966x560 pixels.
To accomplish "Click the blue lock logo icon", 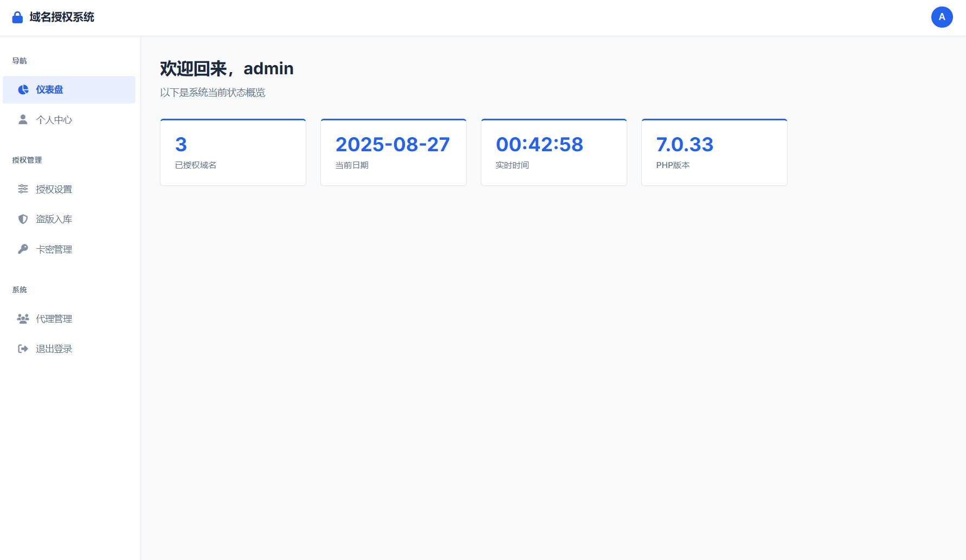I will tap(17, 17).
